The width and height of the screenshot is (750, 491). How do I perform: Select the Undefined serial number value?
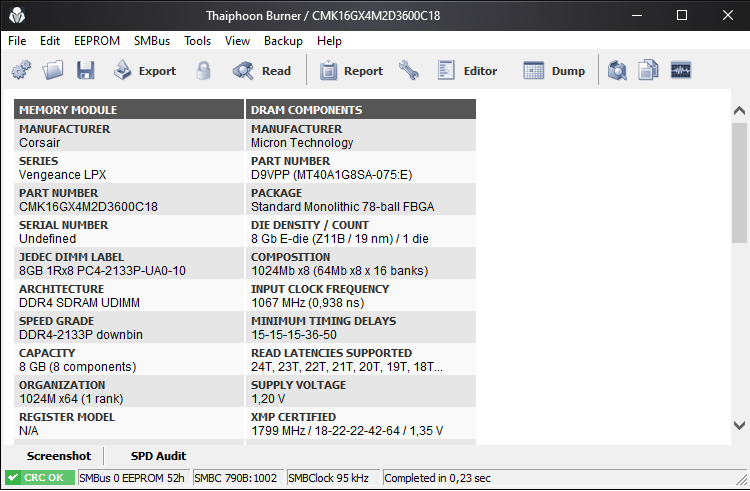(47, 239)
